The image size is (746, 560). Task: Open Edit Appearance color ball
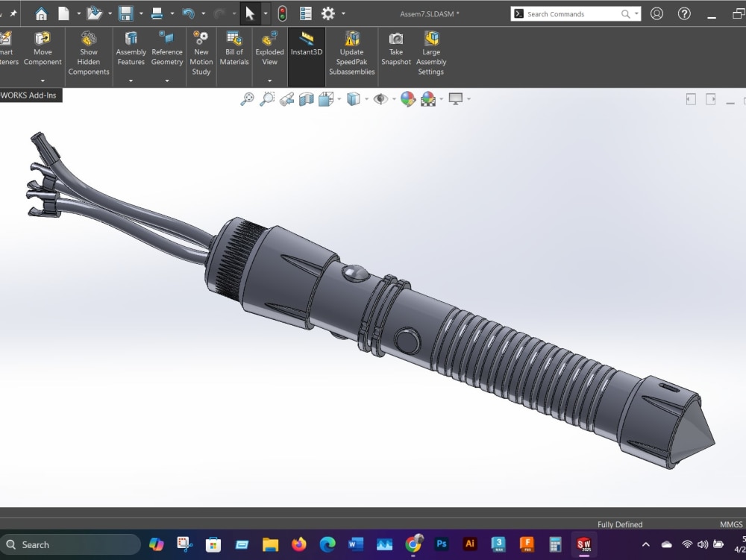(x=408, y=99)
